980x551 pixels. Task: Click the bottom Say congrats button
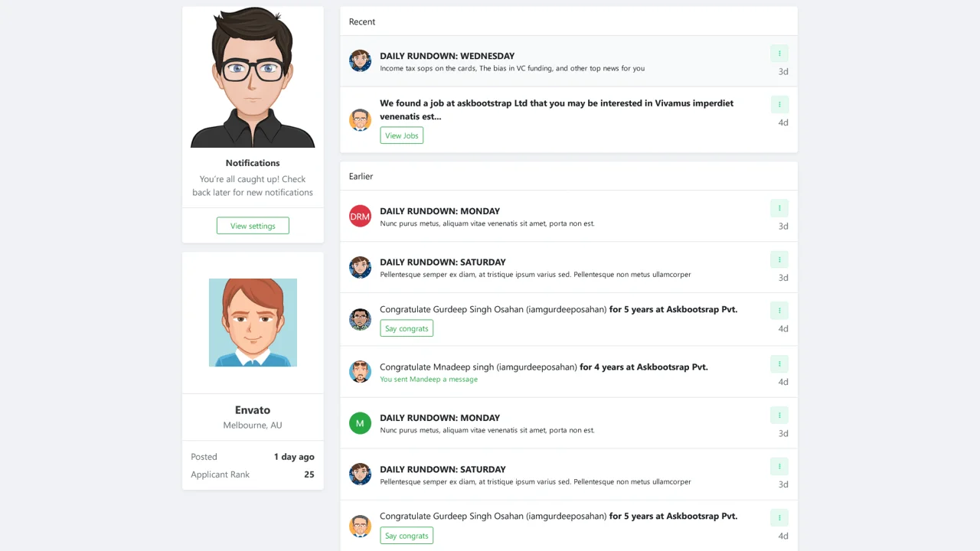[x=407, y=535]
